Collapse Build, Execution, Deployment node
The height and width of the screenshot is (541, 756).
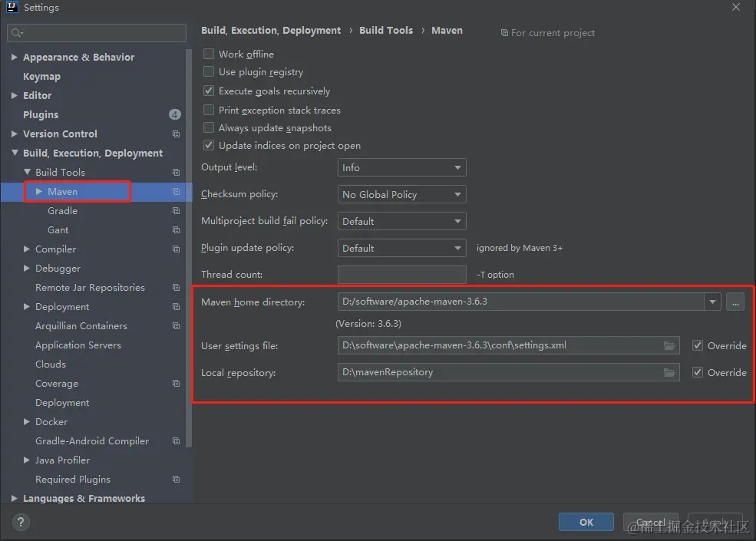15,153
